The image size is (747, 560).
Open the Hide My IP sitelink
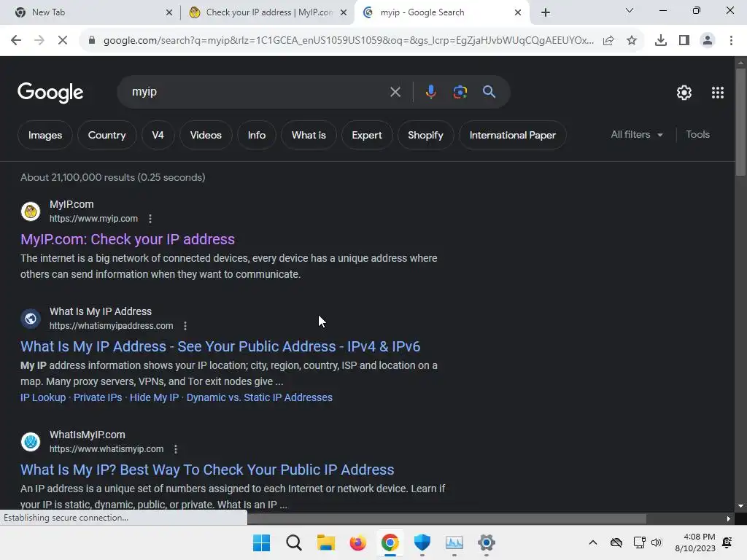pos(155,397)
